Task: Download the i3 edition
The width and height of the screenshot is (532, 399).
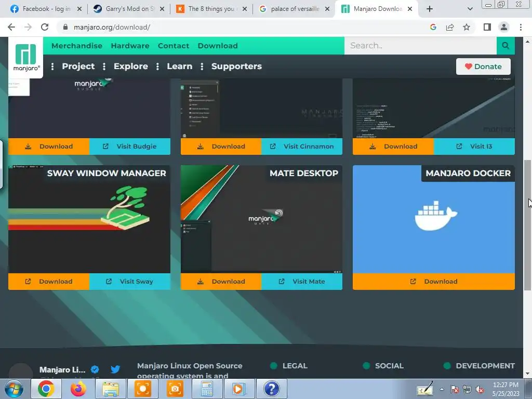Action: tap(393, 146)
